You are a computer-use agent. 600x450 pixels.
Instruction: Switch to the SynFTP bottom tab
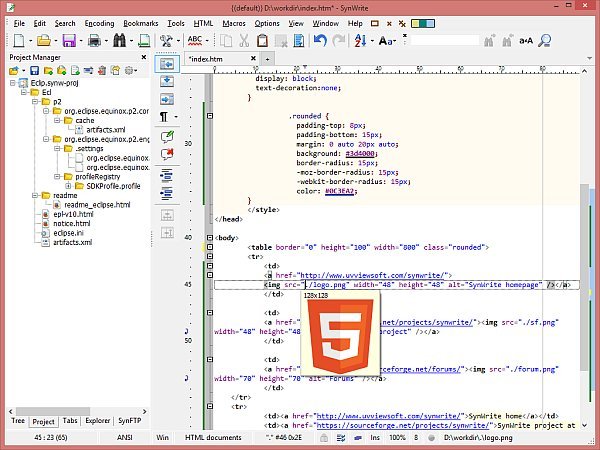pyautogui.click(x=129, y=421)
